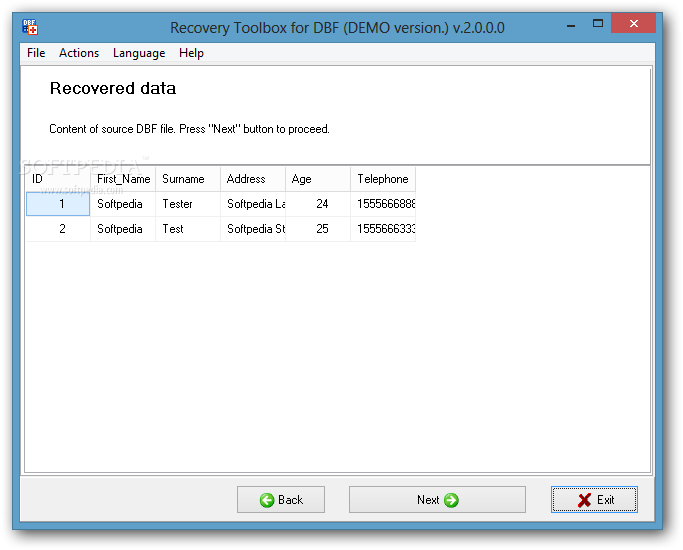Select the First_Name cell in the Tester row
Viewport: 683px width, 550px height.
123,204
